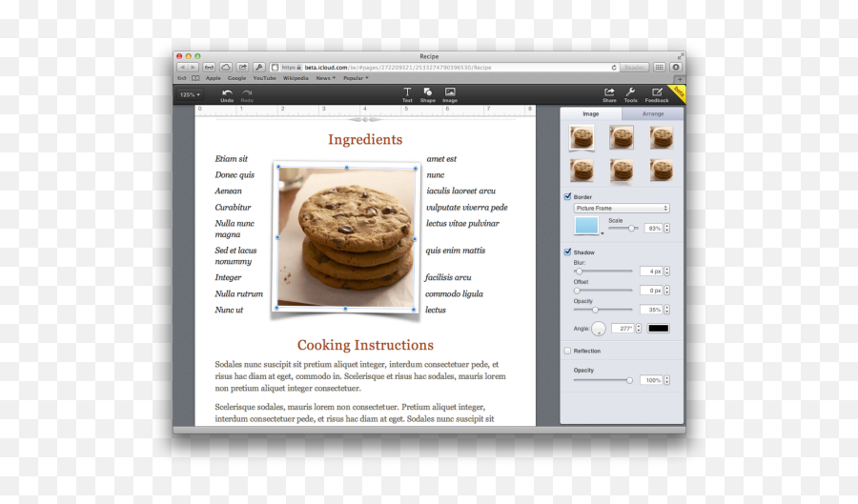Click Safari's share arrow button
This screenshot has height=504, width=858.
pos(242,68)
